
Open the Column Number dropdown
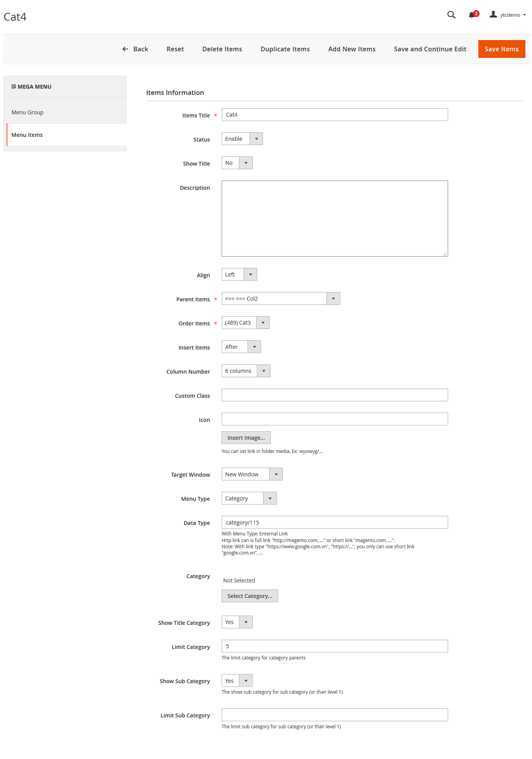tap(246, 371)
